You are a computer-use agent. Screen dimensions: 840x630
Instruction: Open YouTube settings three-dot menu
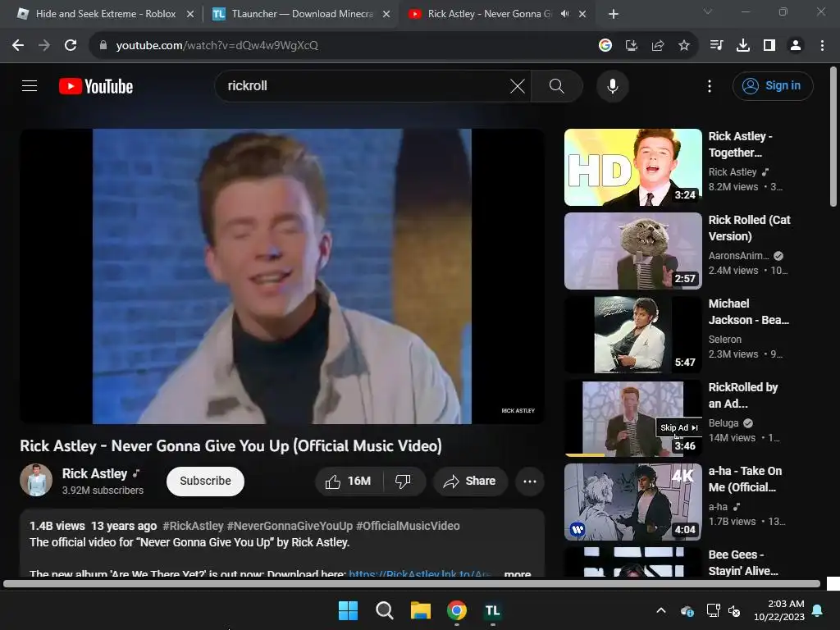710,85
